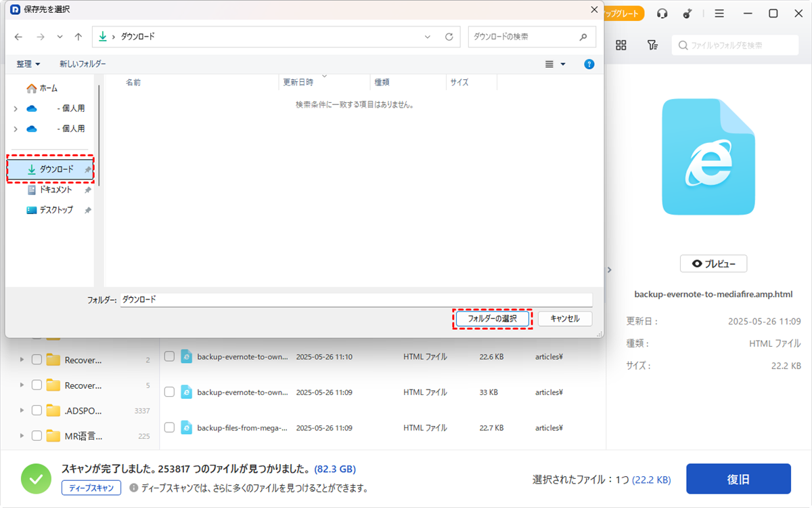Tick checkbox for MR语言... folder
This screenshot has width=812, height=508.
[x=37, y=436]
